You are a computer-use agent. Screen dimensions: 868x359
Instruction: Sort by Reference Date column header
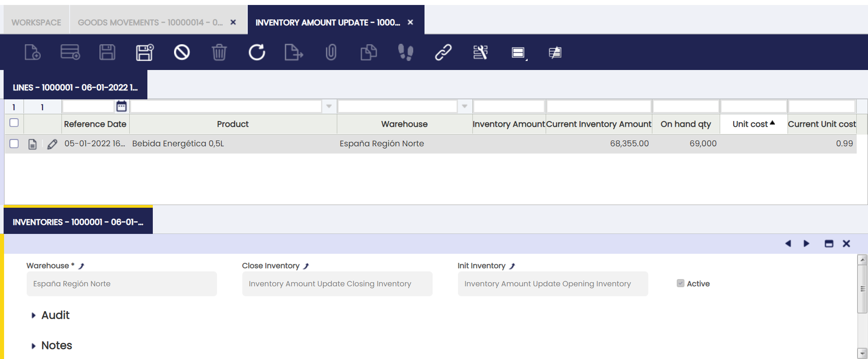95,124
